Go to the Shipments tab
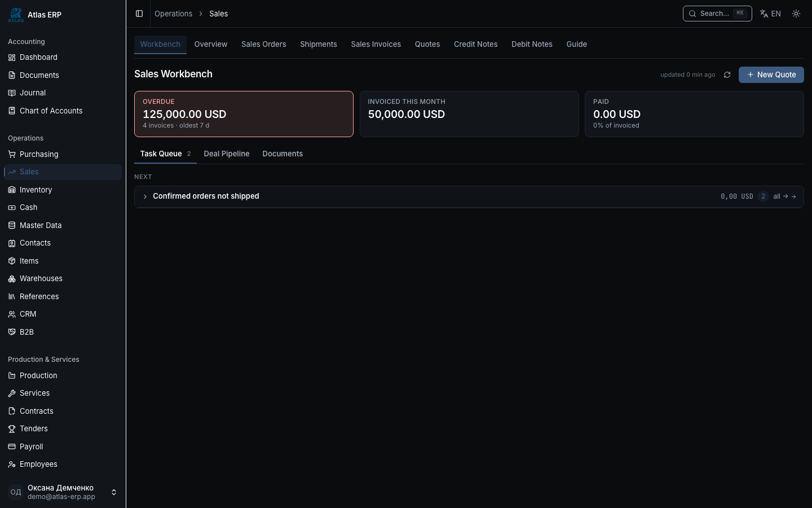812x508 pixels. pyautogui.click(x=319, y=45)
